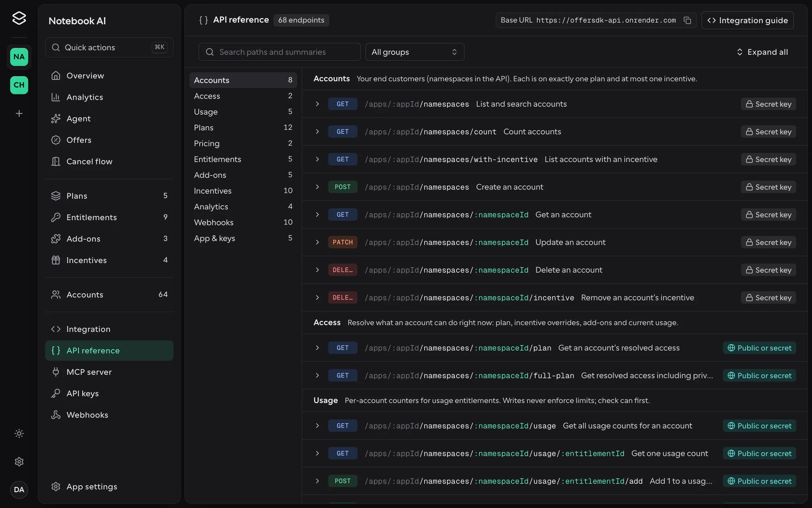Copy the base URL with copy icon
This screenshot has height=508, width=812.
tap(687, 20)
